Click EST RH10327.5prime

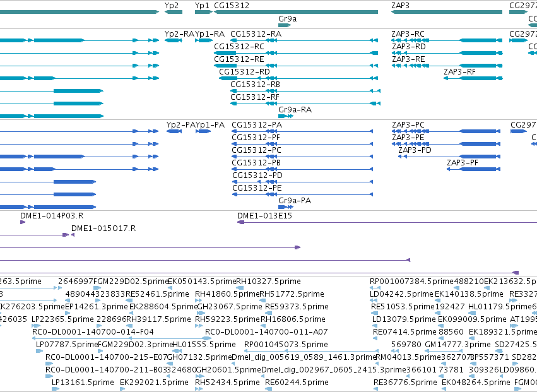click(x=269, y=282)
